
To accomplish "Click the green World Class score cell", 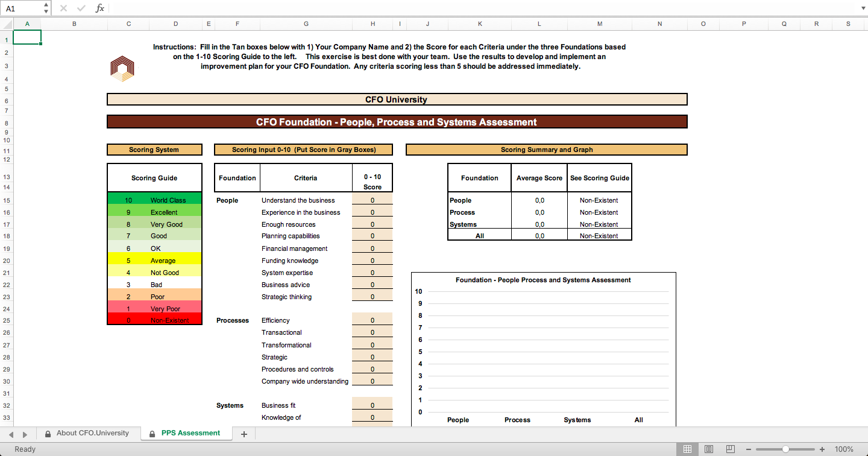I will tap(154, 200).
